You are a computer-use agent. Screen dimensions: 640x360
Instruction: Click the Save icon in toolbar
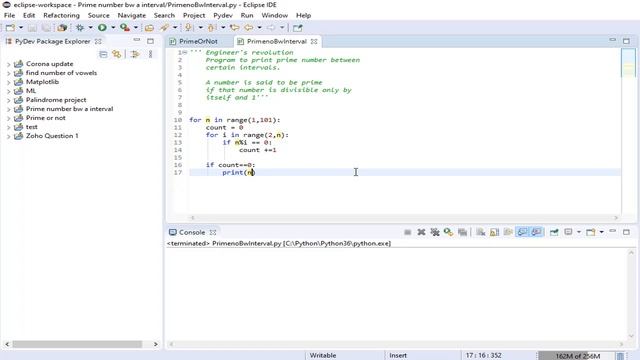[x=32, y=28]
